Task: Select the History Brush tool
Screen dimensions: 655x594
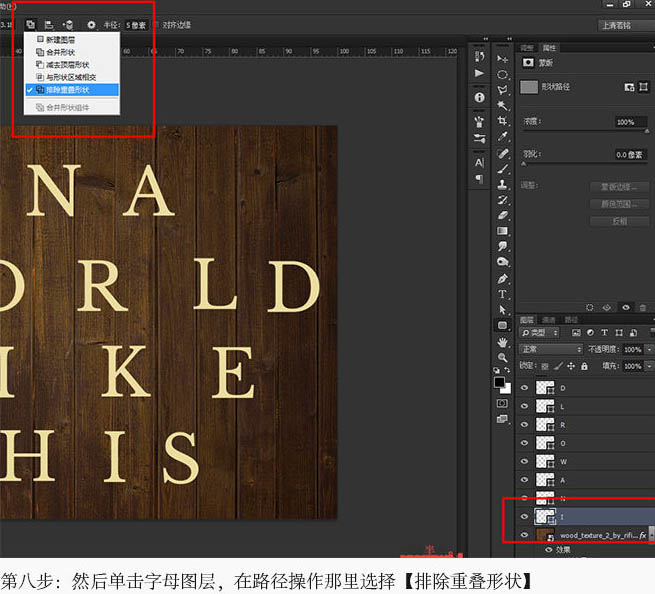Action: [x=503, y=200]
